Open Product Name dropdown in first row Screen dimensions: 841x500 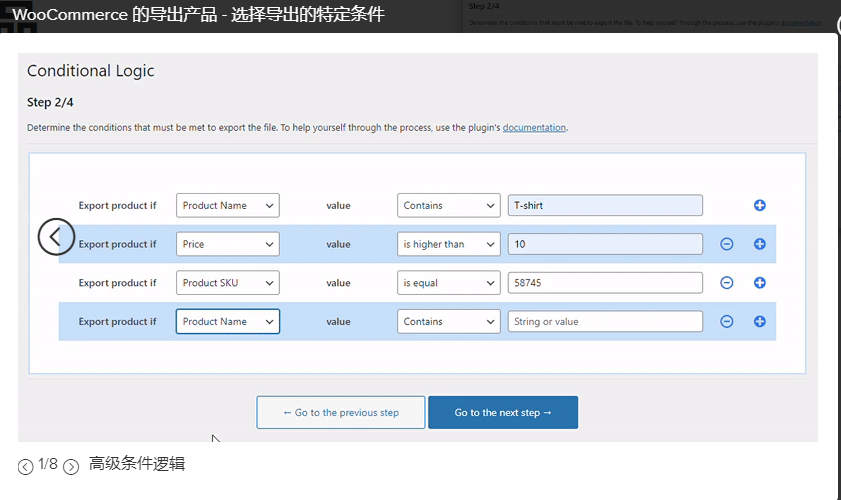point(227,205)
